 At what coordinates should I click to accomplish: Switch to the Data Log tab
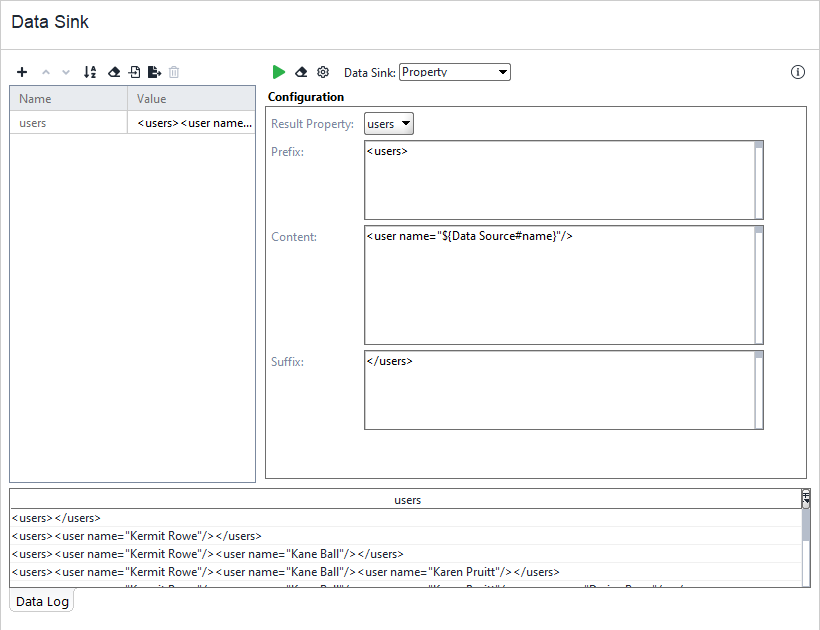coord(42,601)
